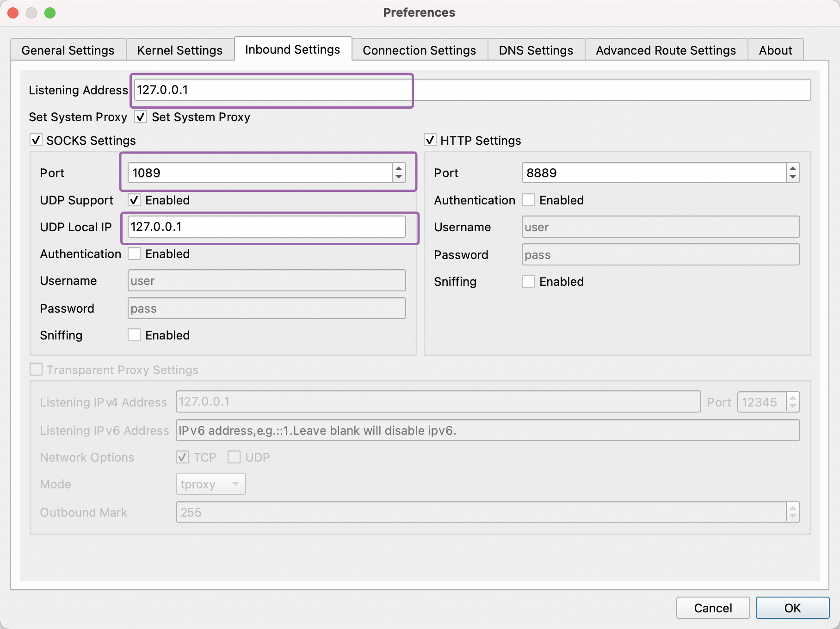Decrease the HTTP port using down arrow
This screenshot has height=629, width=840.
[x=792, y=177]
